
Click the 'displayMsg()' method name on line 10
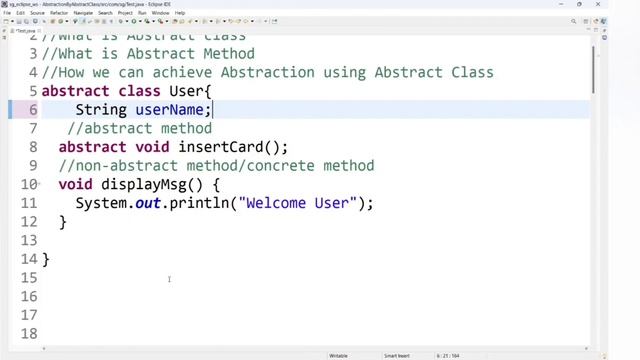152,185
